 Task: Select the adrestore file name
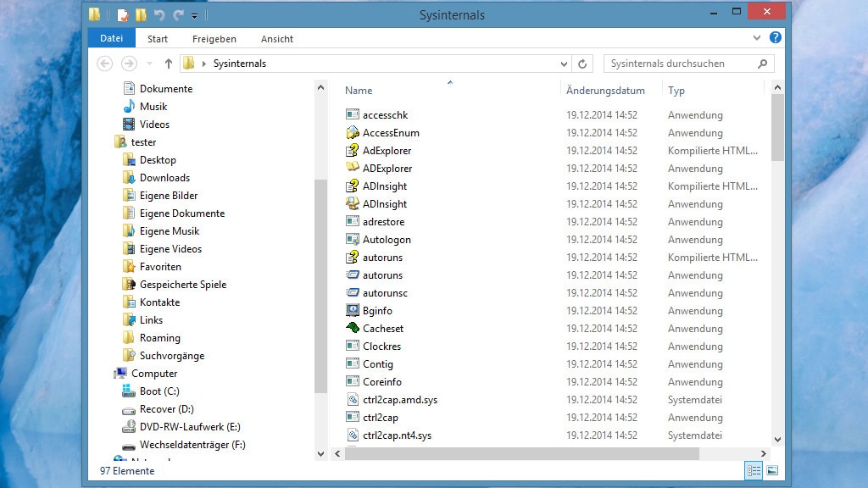click(x=384, y=221)
